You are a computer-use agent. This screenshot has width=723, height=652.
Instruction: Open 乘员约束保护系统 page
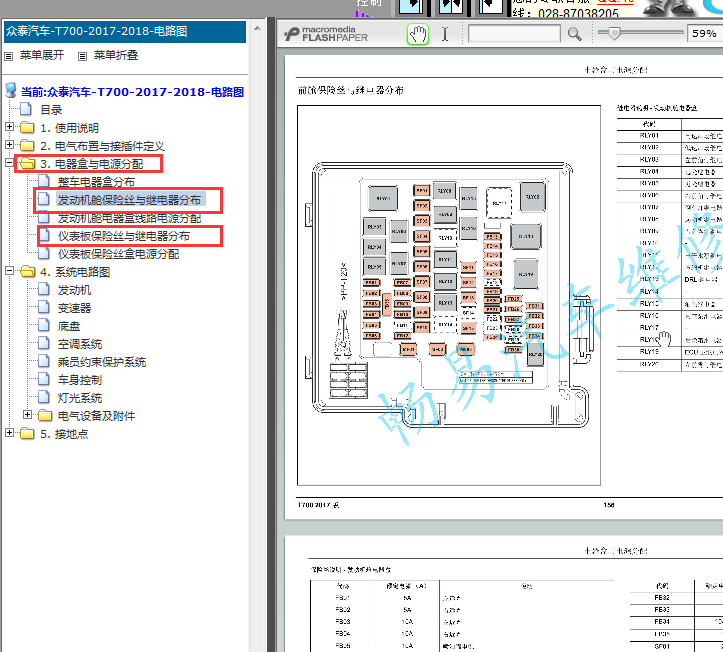(x=101, y=362)
